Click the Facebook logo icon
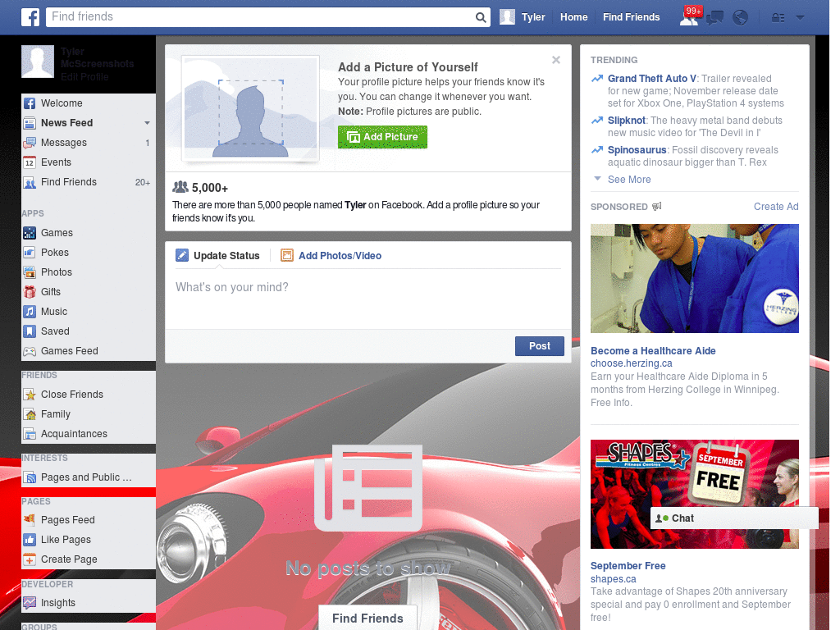 [30, 17]
